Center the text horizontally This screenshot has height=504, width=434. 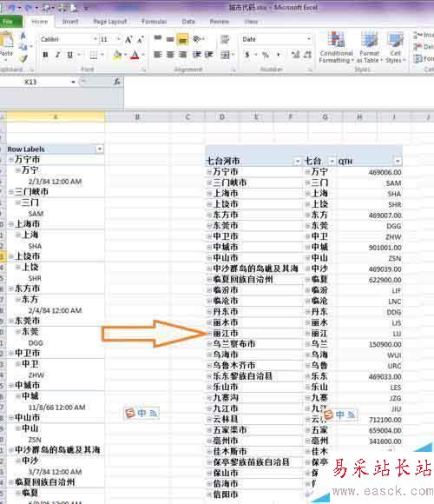170,55
